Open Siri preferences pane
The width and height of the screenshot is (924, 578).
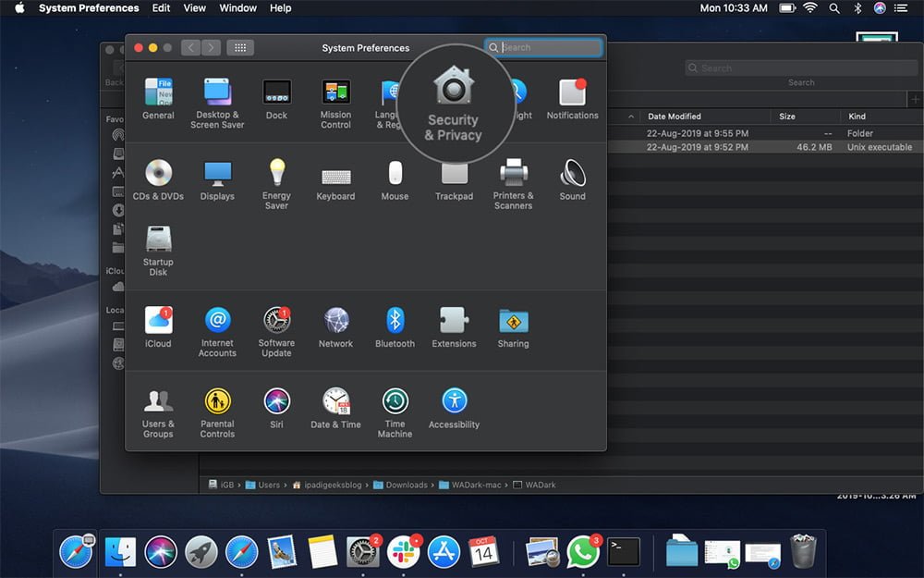coord(276,408)
